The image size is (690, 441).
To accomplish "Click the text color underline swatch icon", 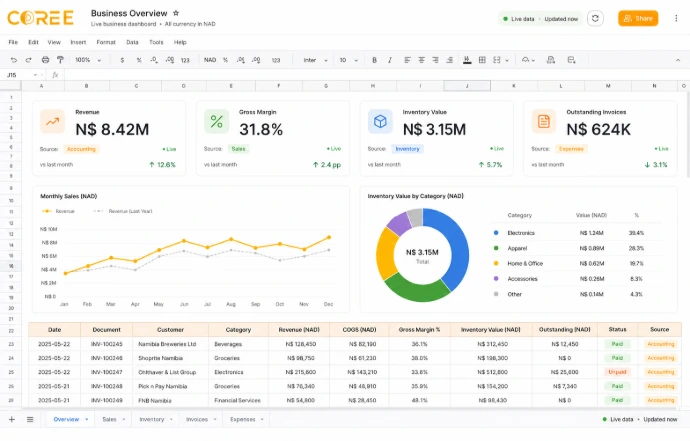I will 467,60.
